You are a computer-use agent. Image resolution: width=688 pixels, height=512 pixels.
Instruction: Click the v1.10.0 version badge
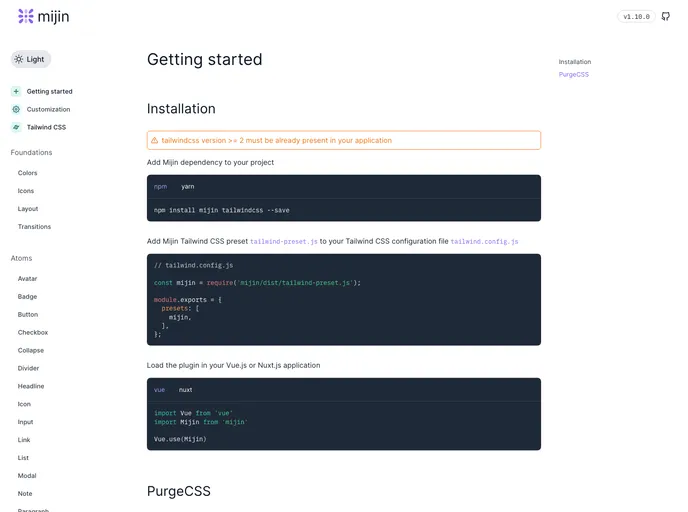point(636,16)
